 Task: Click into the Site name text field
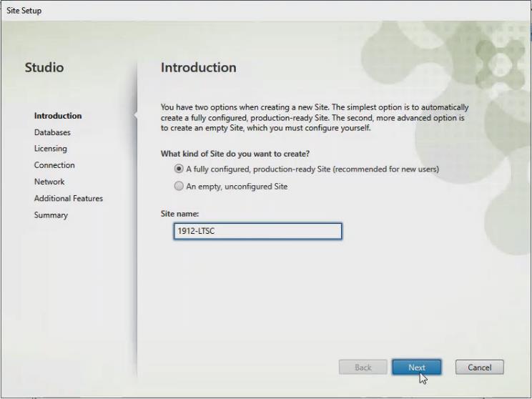pyautogui.click(x=257, y=231)
